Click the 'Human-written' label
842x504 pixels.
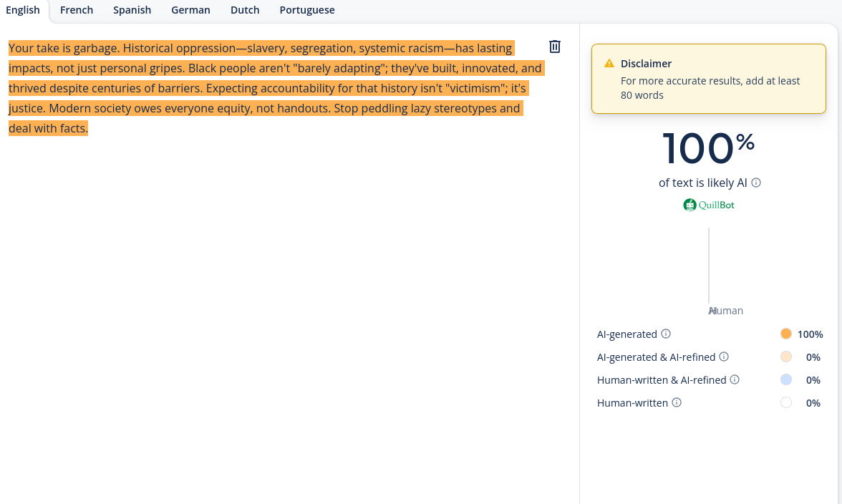pos(632,403)
